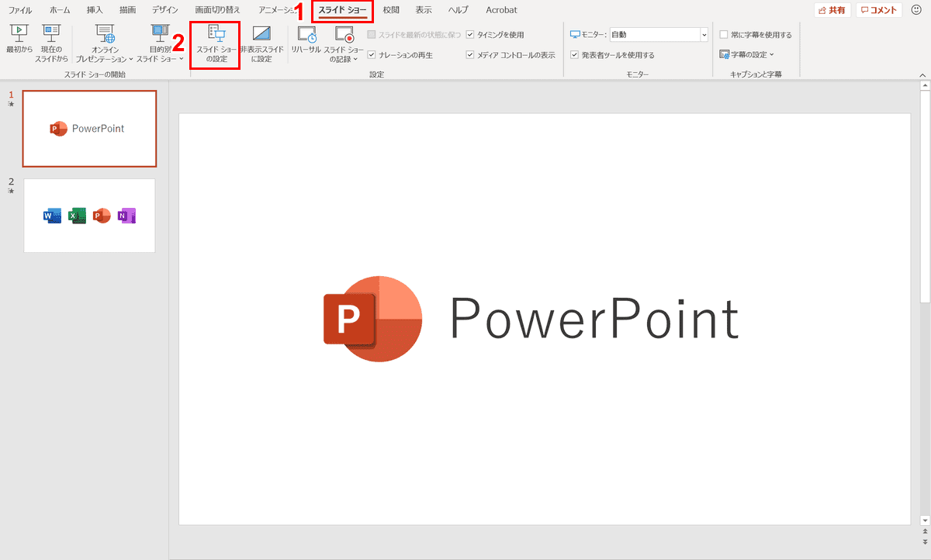931x560 pixels.
Task: Open online presentation (オンラインプレゼンテーション)
Action: [105, 43]
